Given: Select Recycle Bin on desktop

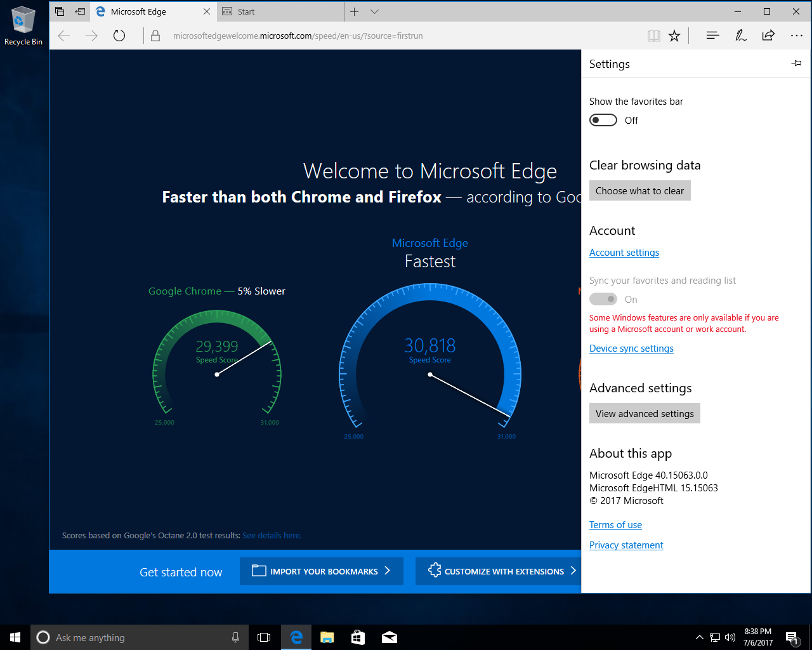Looking at the screenshot, I should [x=23, y=25].
